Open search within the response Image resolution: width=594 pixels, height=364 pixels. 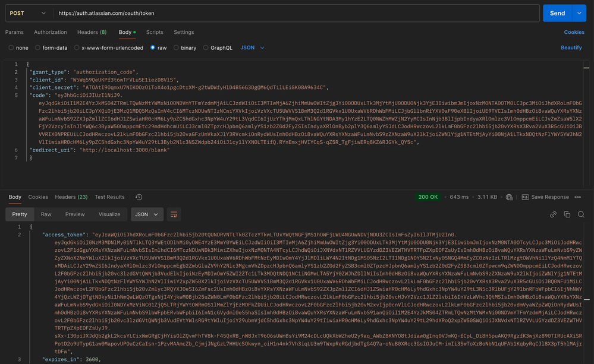582,214
